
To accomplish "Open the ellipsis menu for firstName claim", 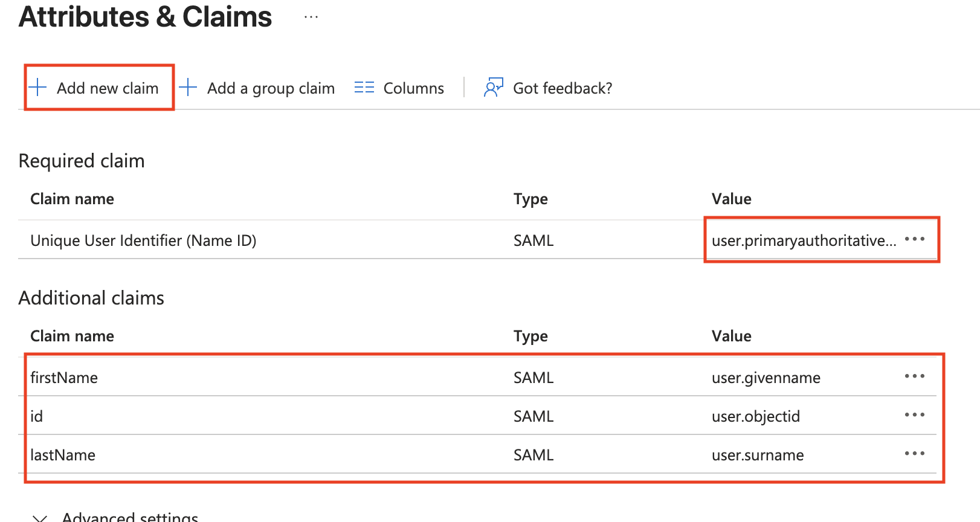I will coord(914,376).
